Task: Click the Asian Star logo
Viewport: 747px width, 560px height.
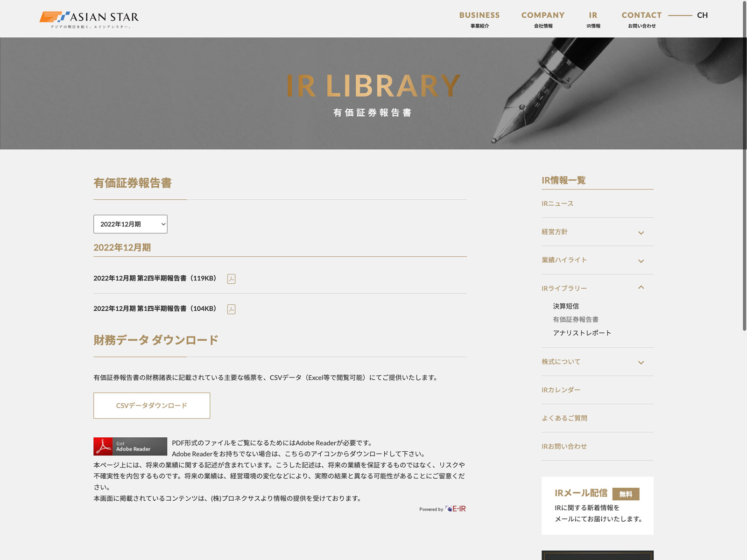Action: pyautogui.click(x=89, y=19)
